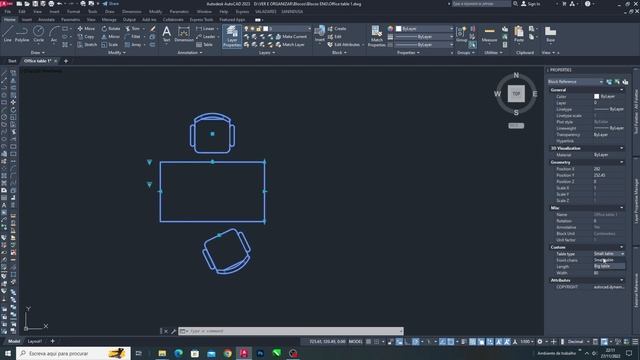Screen dimensions: 640x360
Task: Select the Arc tool
Action: [54, 34]
